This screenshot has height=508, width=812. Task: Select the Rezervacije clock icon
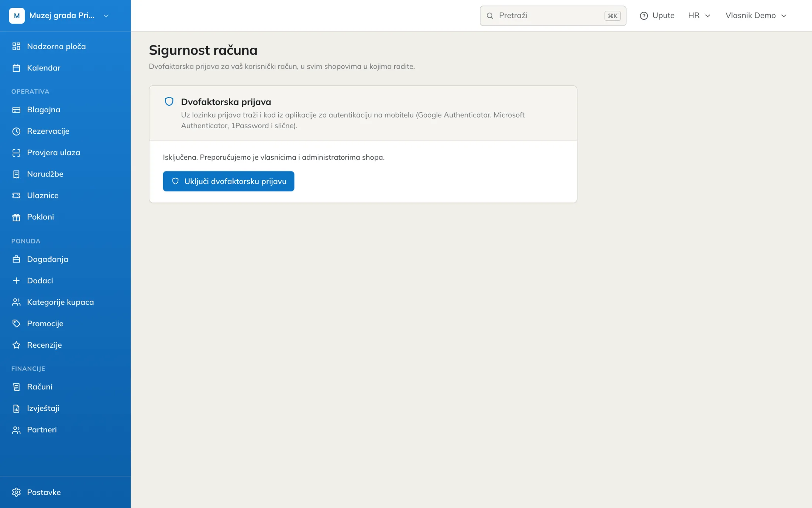pos(16,131)
